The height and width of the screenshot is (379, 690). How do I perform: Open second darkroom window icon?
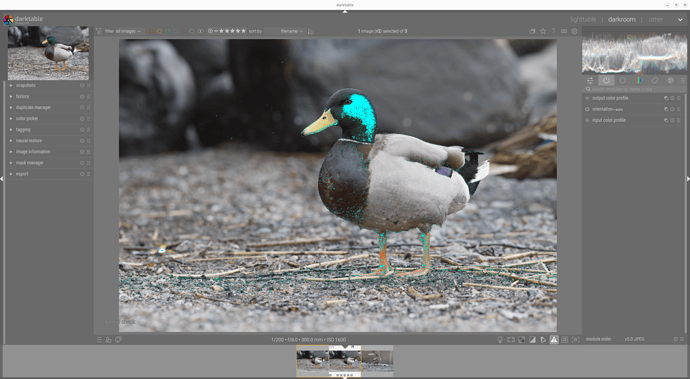118,340
